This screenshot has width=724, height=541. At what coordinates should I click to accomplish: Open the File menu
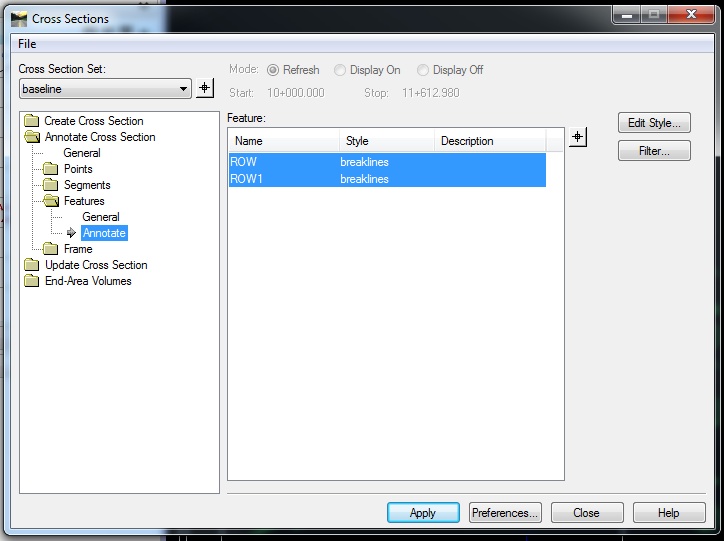coord(27,44)
